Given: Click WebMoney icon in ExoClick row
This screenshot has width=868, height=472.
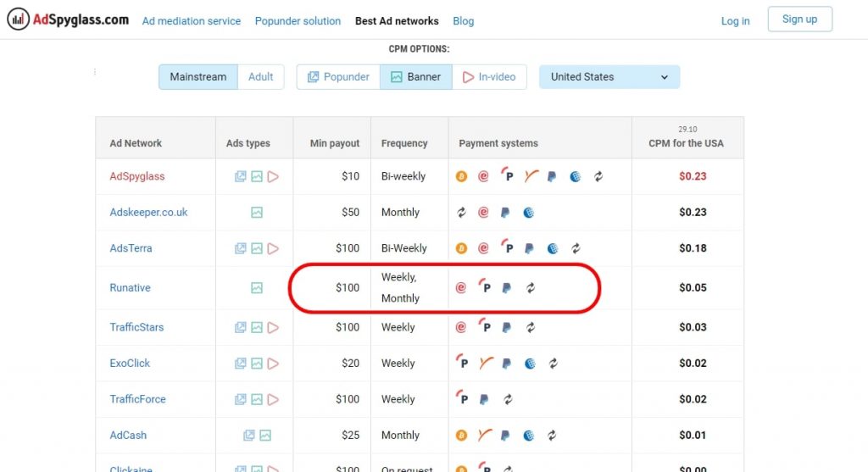Looking at the screenshot, I should click(530, 364).
